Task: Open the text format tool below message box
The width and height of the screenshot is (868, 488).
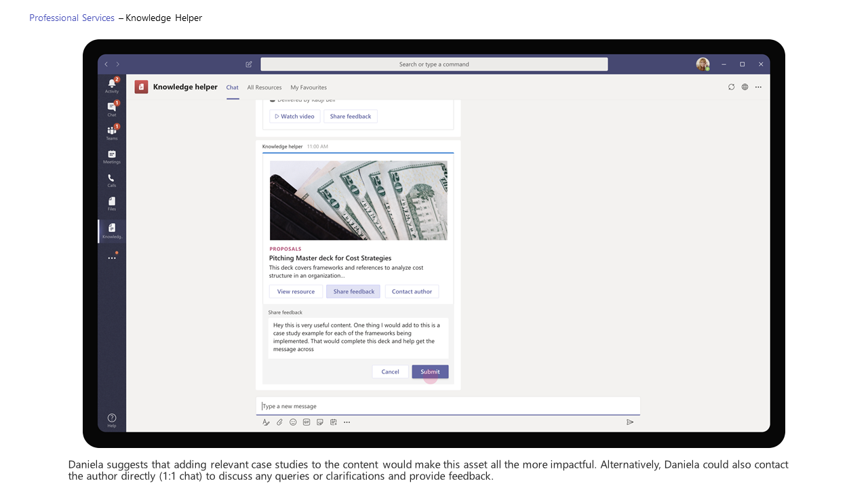Action: [266, 422]
